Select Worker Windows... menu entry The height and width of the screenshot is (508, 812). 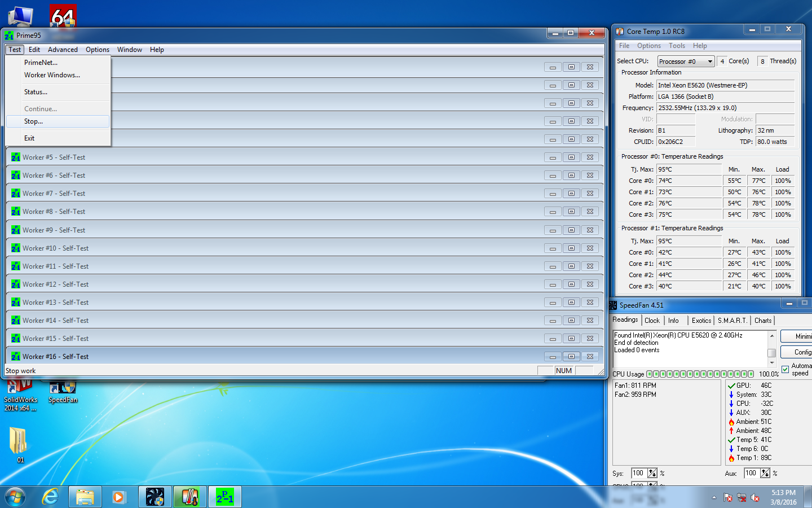pyautogui.click(x=58, y=75)
